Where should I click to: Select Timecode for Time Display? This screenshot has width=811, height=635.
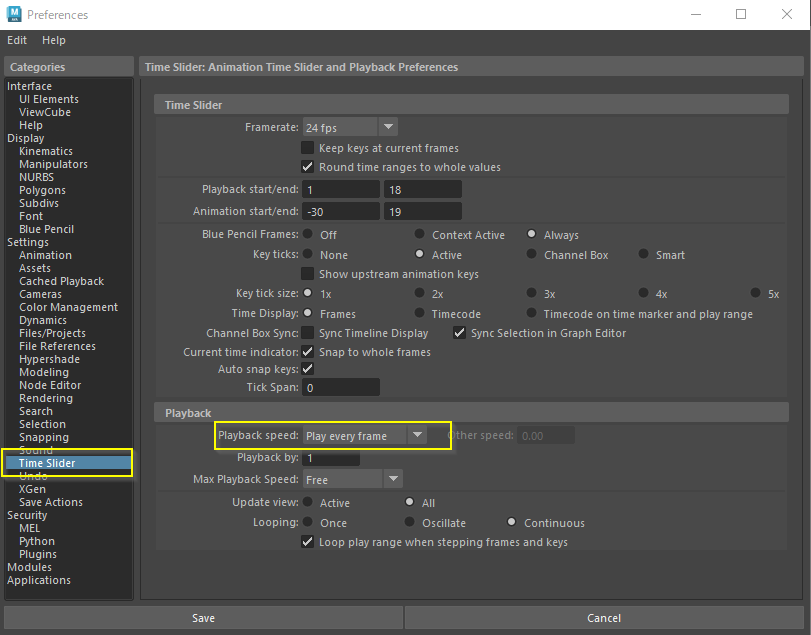point(420,314)
